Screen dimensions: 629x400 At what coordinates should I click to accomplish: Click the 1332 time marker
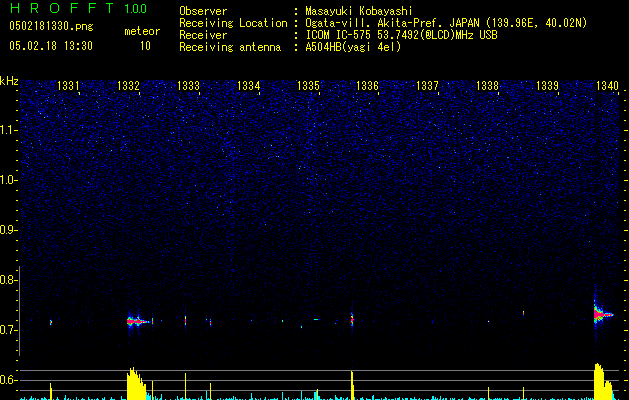[128, 86]
